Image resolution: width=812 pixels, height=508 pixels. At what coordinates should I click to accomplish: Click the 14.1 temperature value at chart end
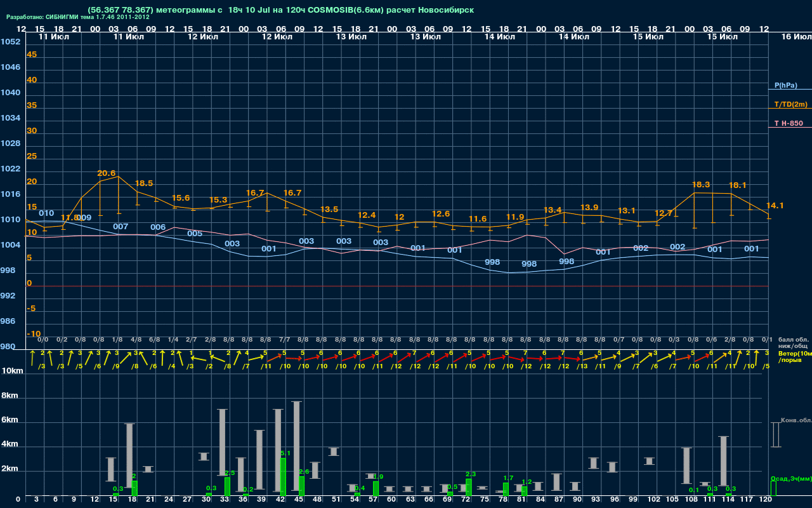[x=775, y=206]
